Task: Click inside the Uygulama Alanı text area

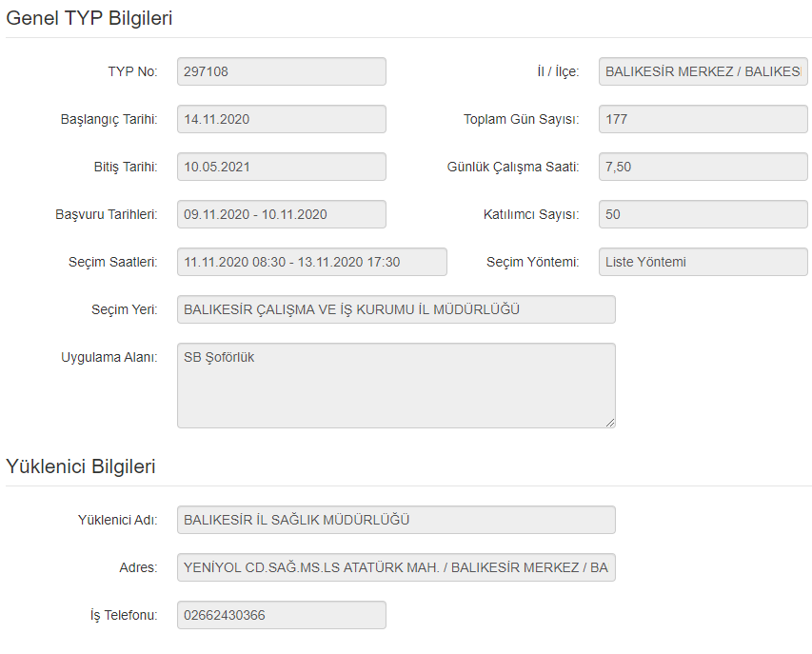Action: (396, 386)
